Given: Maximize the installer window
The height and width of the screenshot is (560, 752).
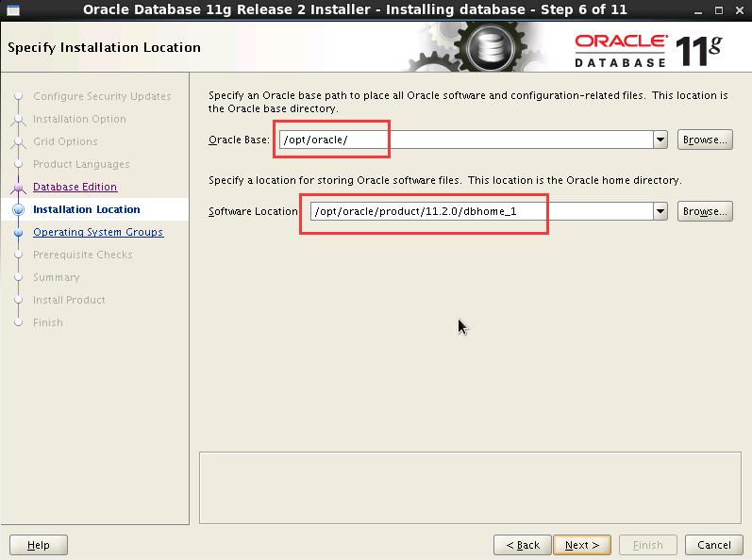Looking at the screenshot, I should (x=718, y=10).
